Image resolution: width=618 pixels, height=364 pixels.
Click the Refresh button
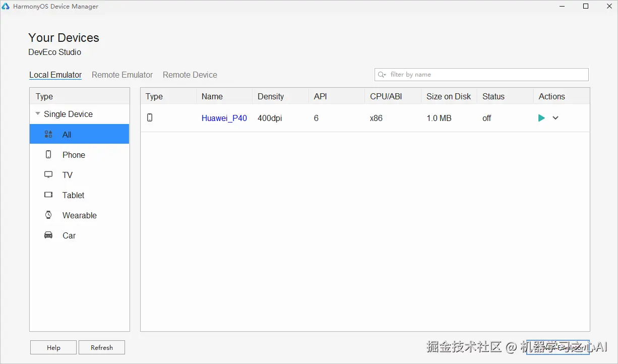(x=102, y=347)
